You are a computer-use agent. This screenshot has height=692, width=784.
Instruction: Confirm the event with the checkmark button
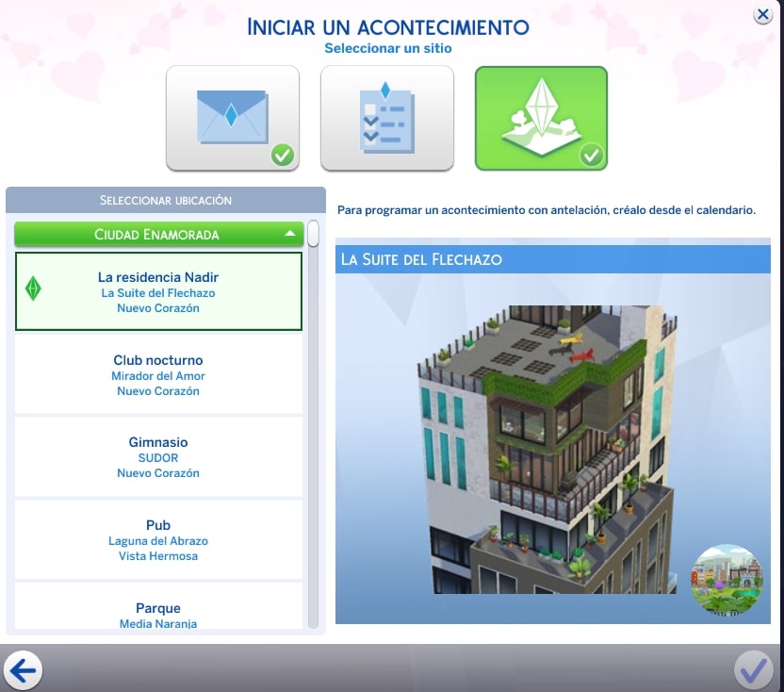point(754,670)
